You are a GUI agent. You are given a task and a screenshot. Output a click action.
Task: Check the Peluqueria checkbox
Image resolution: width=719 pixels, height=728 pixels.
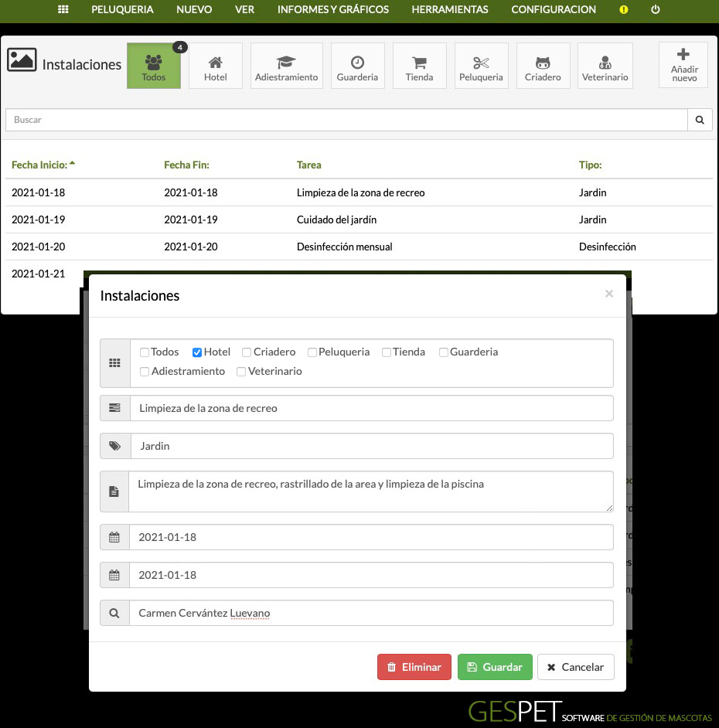(x=312, y=352)
